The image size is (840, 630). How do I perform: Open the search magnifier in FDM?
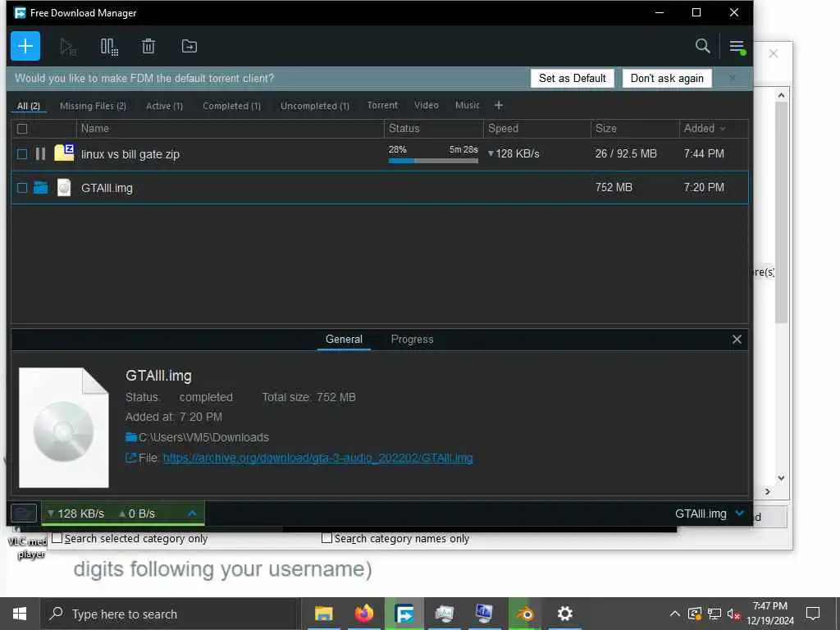(702, 46)
